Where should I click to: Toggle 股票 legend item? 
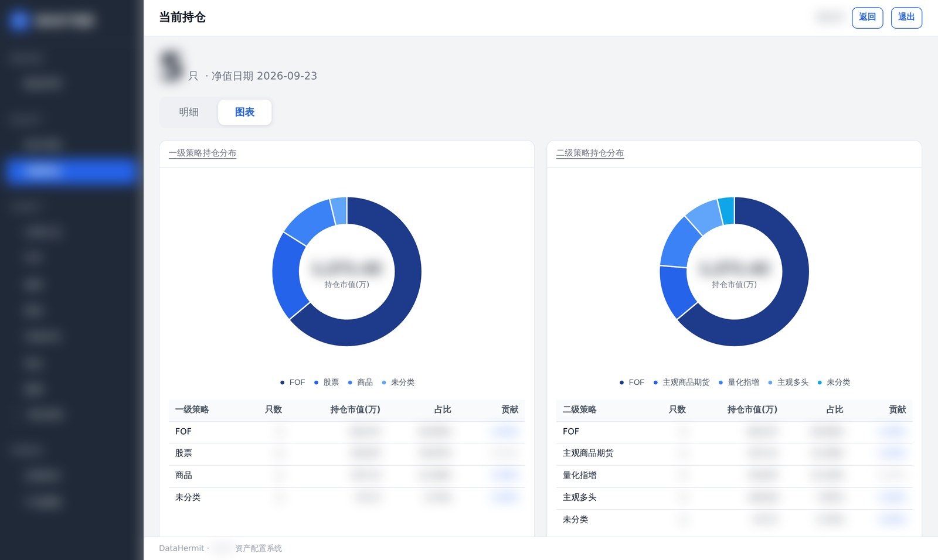(x=327, y=383)
